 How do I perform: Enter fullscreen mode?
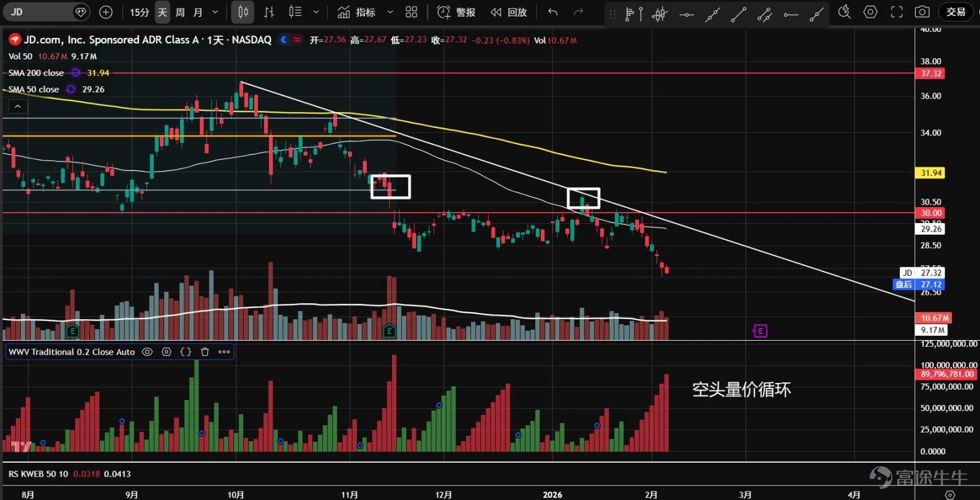coord(897,12)
